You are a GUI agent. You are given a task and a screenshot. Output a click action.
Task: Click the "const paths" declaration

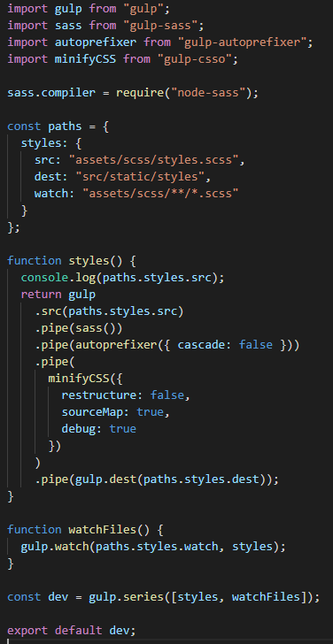(x=44, y=126)
